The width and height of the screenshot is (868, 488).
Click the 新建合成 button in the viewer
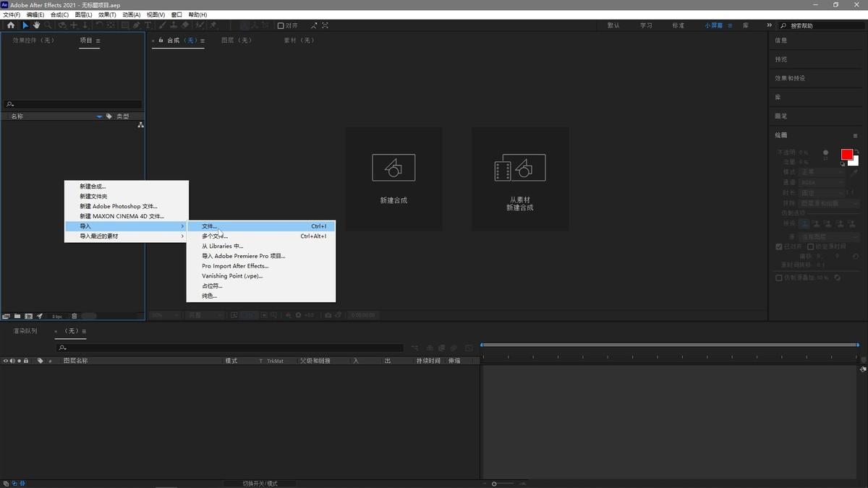(393, 179)
